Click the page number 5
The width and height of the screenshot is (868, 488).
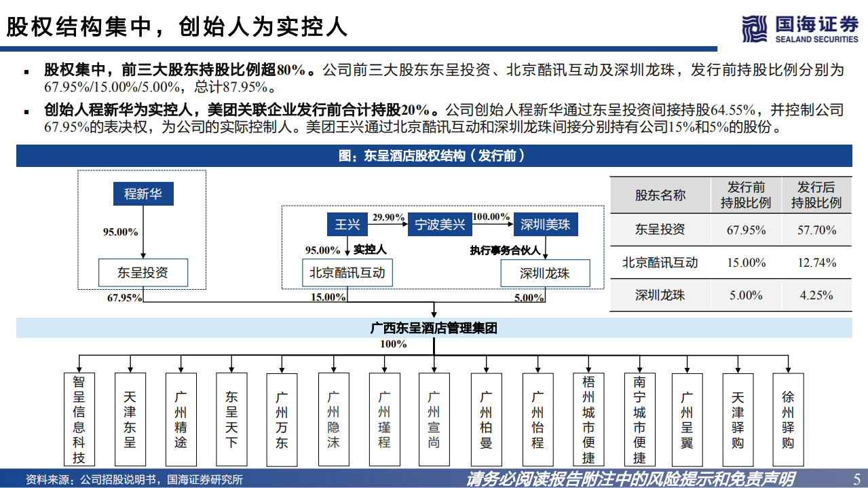(x=853, y=476)
